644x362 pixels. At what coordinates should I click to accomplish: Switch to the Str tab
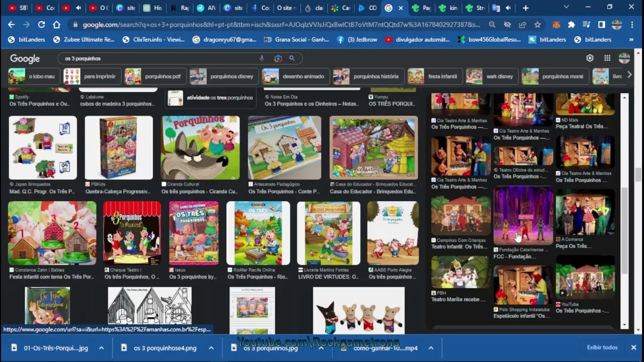coord(475,8)
